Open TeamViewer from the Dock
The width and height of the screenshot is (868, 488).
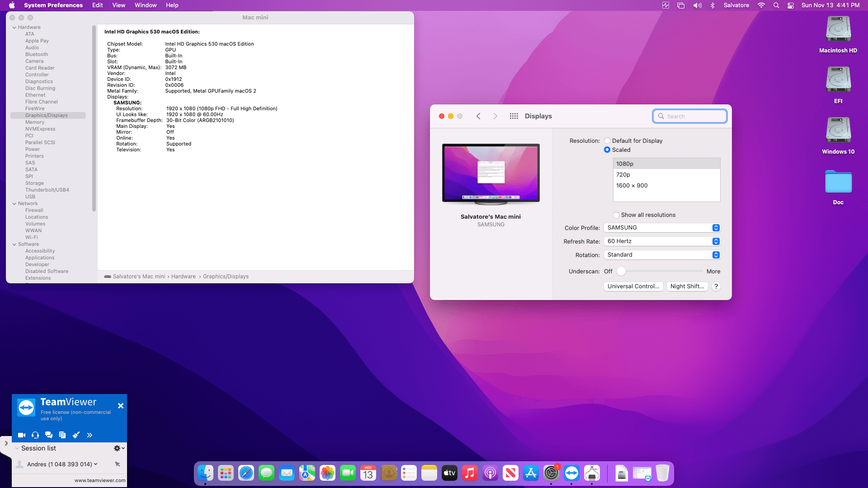tap(571, 473)
